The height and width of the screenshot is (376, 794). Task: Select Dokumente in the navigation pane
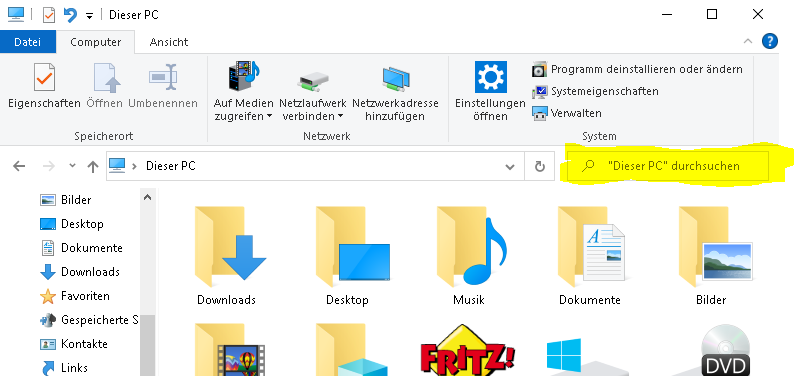point(82,248)
